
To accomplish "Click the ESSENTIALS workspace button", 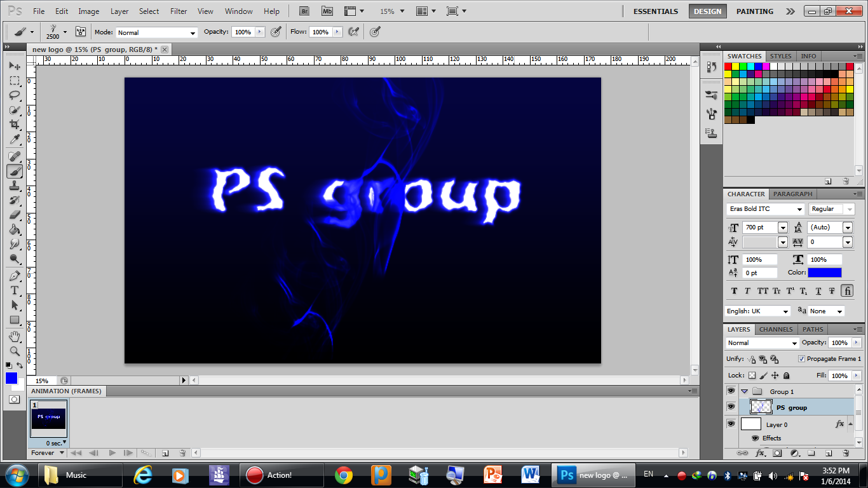I will pyautogui.click(x=656, y=11).
